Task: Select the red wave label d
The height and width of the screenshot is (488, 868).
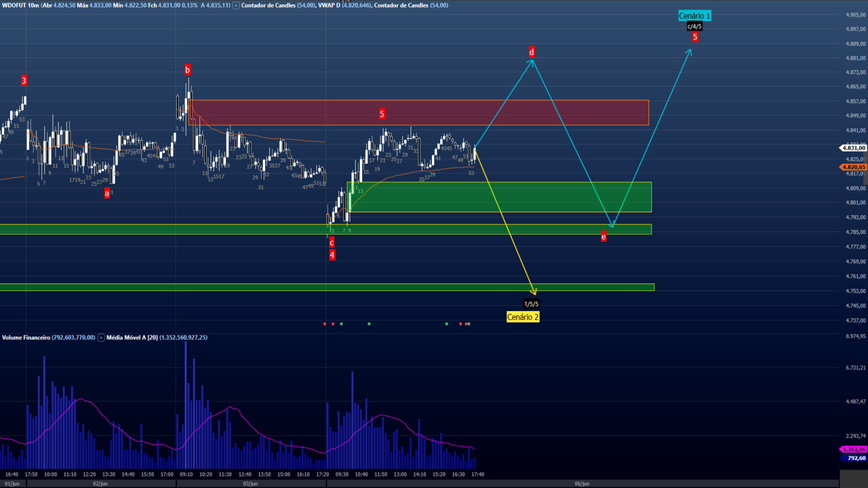Action: (532, 52)
